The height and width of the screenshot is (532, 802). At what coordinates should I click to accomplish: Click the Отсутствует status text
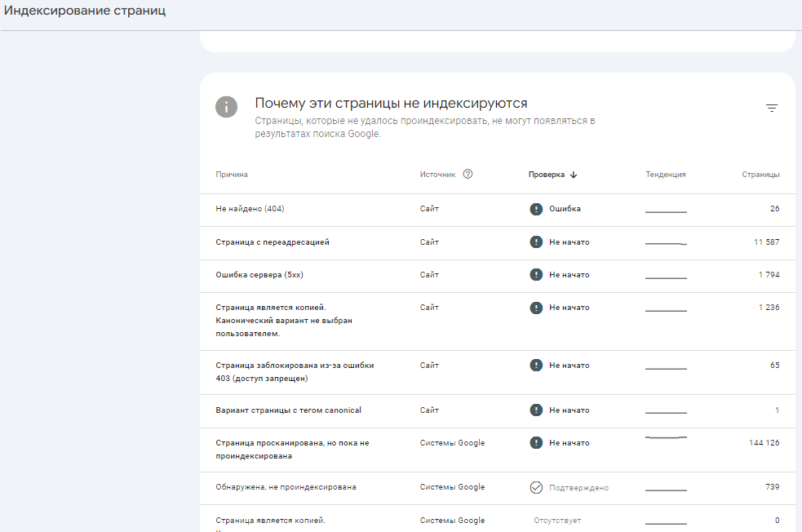point(557,521)
